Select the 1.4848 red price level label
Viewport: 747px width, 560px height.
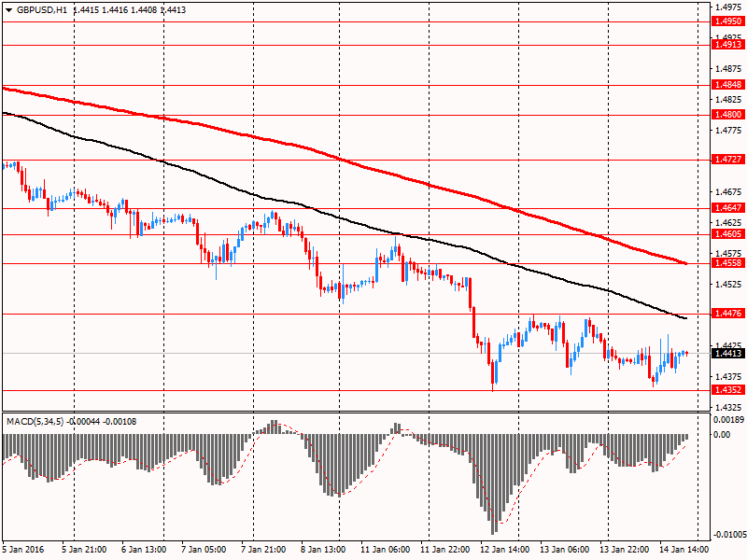click(x=727, y=85)
